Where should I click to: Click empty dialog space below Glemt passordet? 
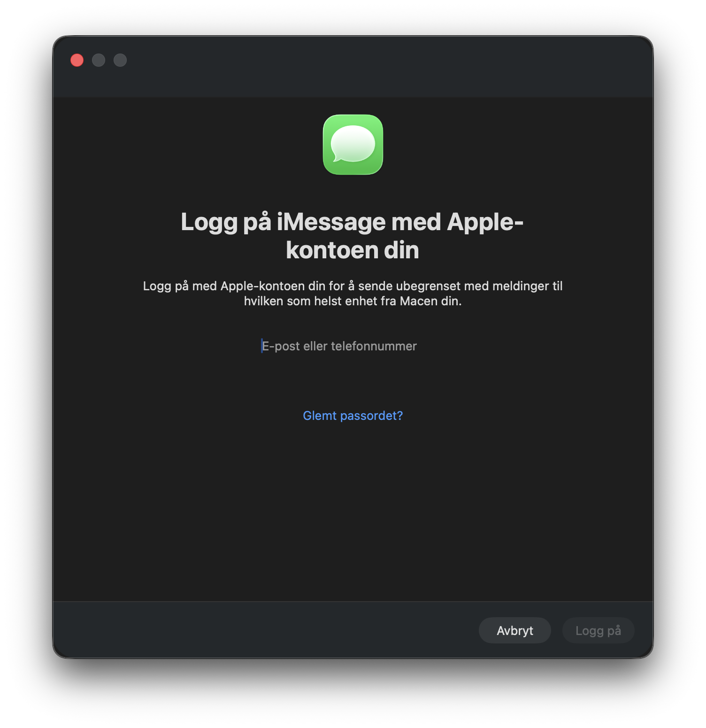click(352, 507)
